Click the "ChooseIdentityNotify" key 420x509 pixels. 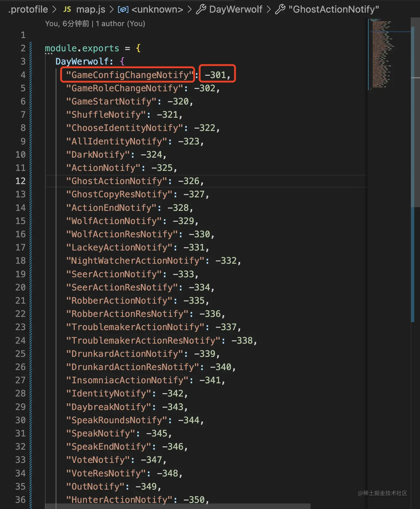tap(125, 128)
